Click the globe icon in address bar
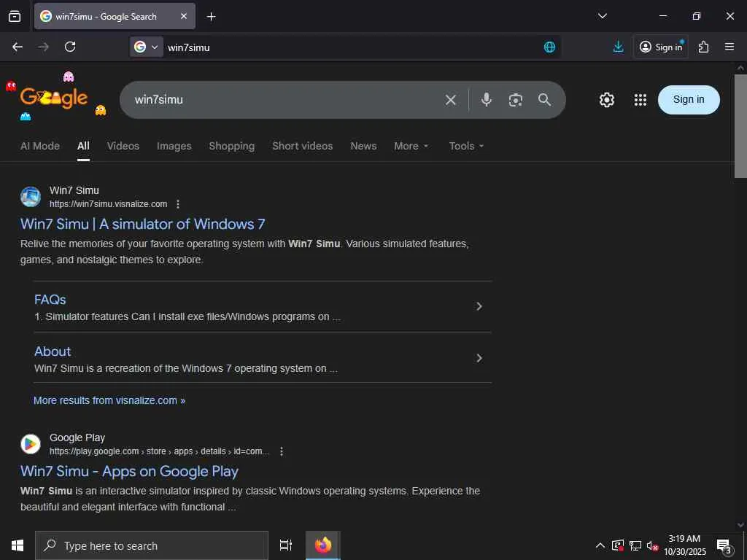 click(549, 47)
